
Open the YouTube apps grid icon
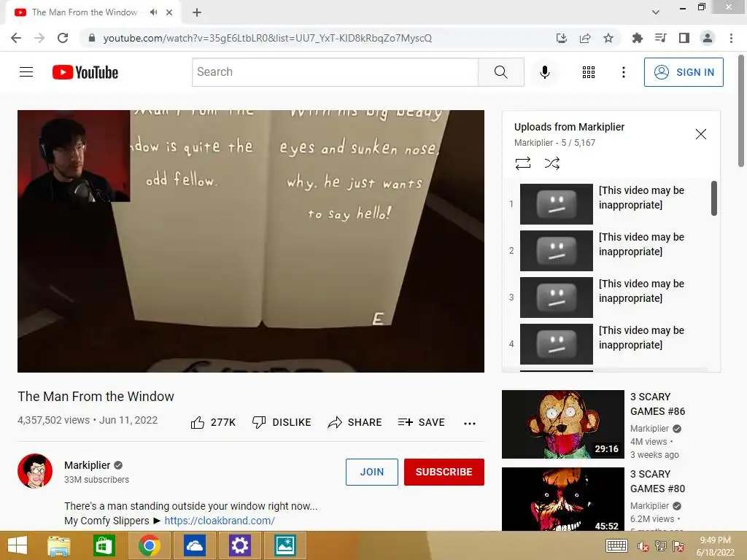point(589,72)
